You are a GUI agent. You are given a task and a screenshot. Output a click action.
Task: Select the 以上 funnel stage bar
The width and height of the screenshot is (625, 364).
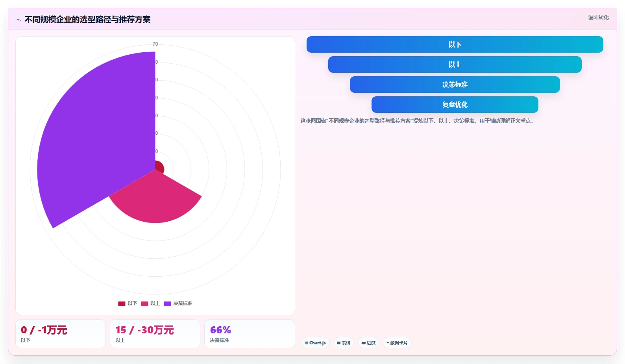[x=455, y=64]
